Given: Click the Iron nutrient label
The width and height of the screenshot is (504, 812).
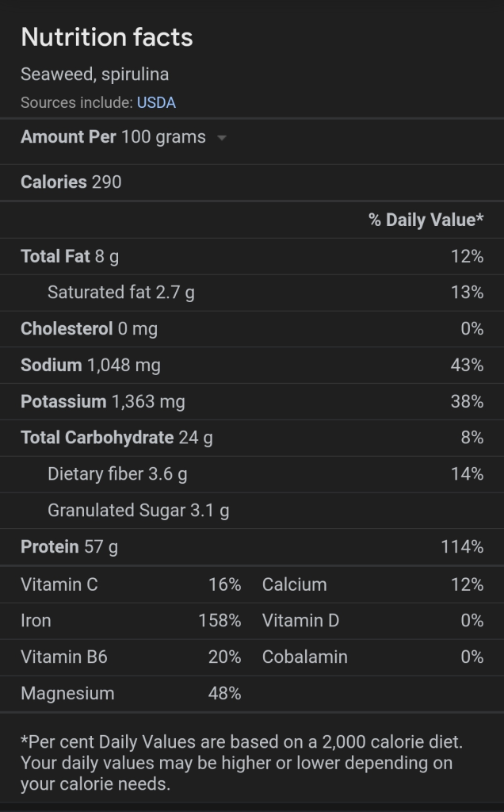Looking at the screenshot, I should (x=36, y=621).
